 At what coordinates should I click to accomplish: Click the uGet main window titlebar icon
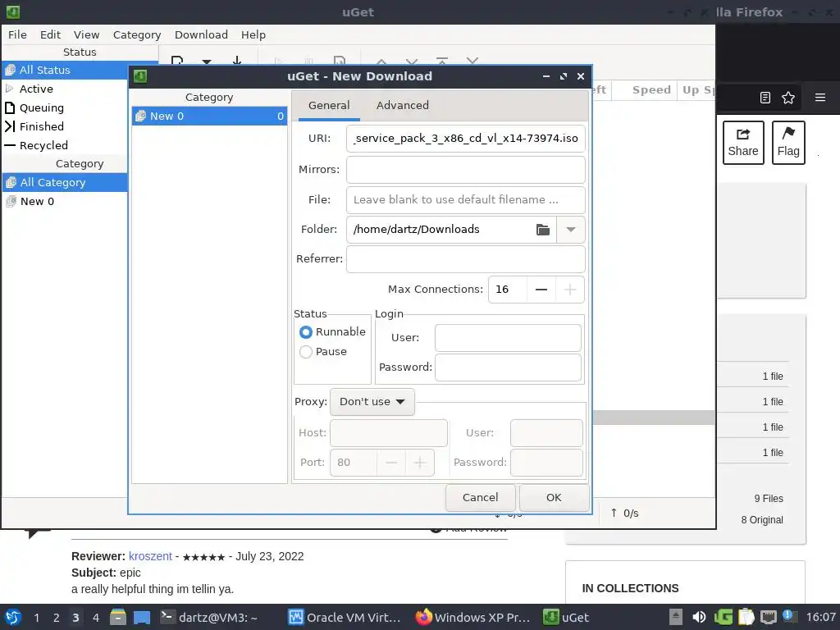[x=13, y=11]
